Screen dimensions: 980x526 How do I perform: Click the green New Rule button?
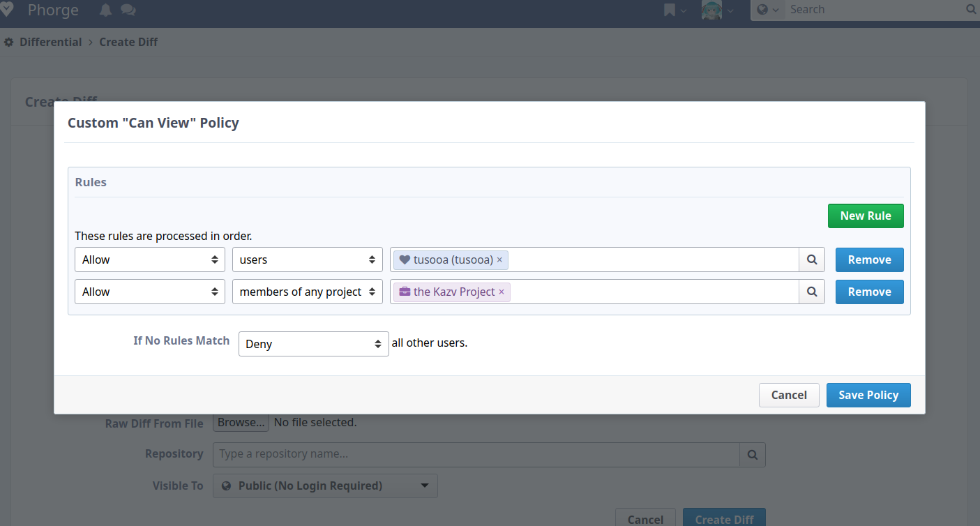click(x=865, y=216)
